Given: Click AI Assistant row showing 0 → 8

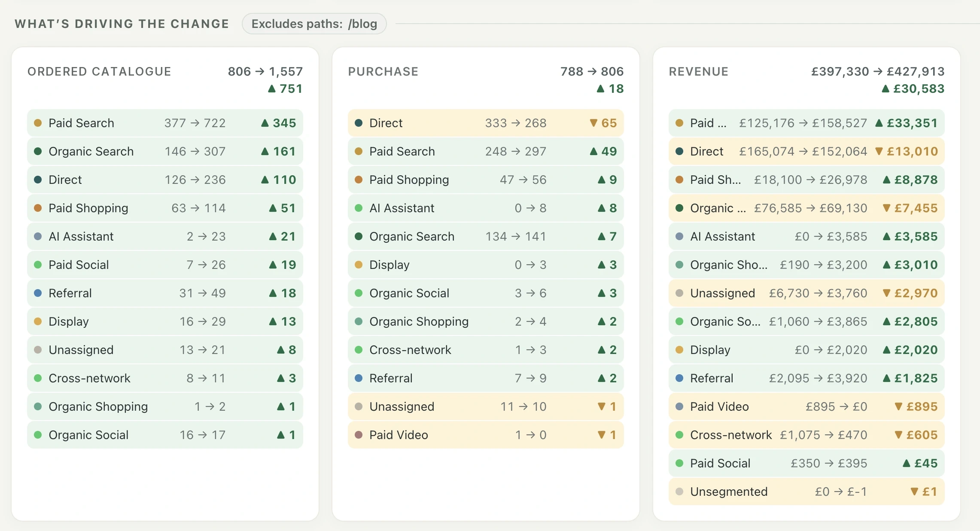Looking at the screenshot, I should tap(486, 208).
